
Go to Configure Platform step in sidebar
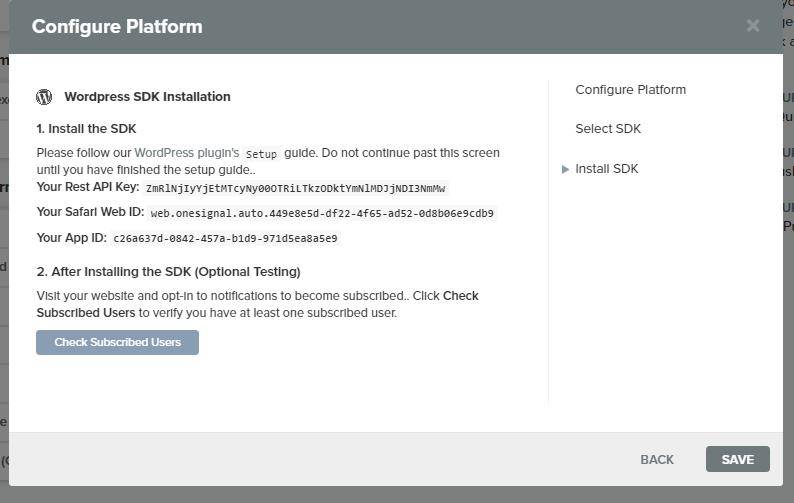tap(630, 90)
